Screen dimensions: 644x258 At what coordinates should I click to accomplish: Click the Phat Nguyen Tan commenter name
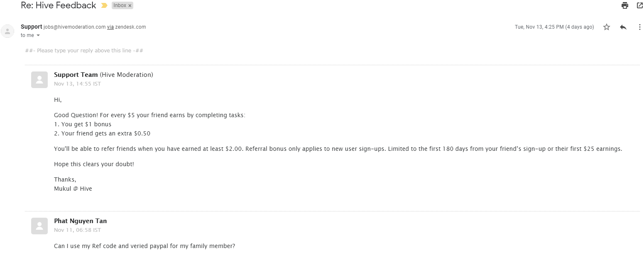[x=80, y=221]
